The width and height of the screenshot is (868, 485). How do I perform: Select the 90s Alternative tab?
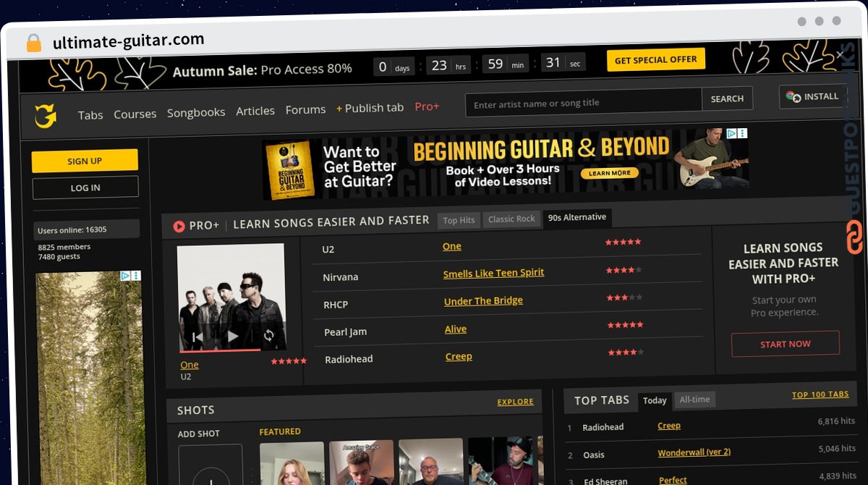point(577,217)
